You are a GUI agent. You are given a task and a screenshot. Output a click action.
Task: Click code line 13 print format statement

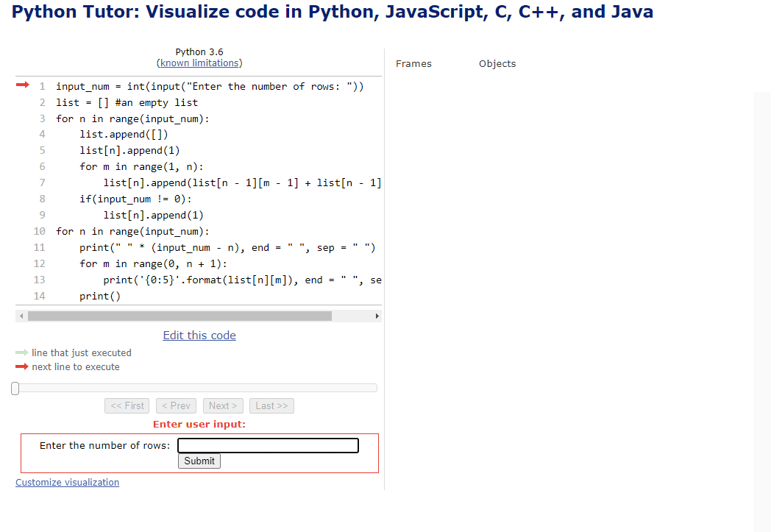coord(243,280)
